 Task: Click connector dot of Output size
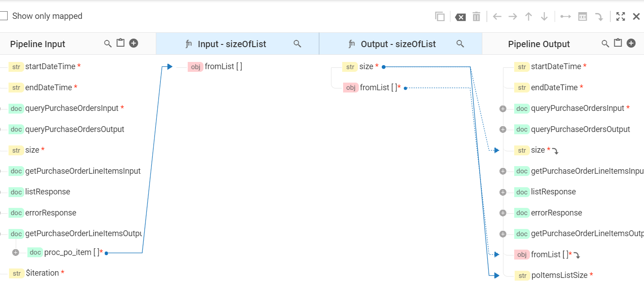point(384,67)
